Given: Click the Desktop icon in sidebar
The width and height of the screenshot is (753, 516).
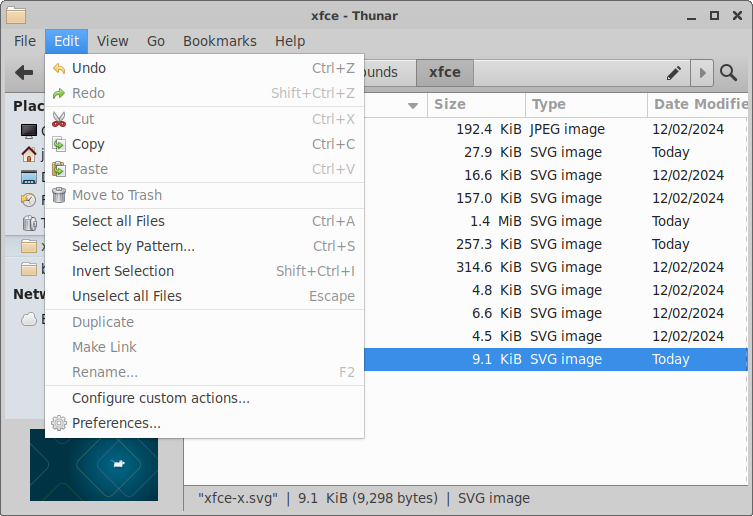Looking at the screenshot, I should tap(29, 177).
